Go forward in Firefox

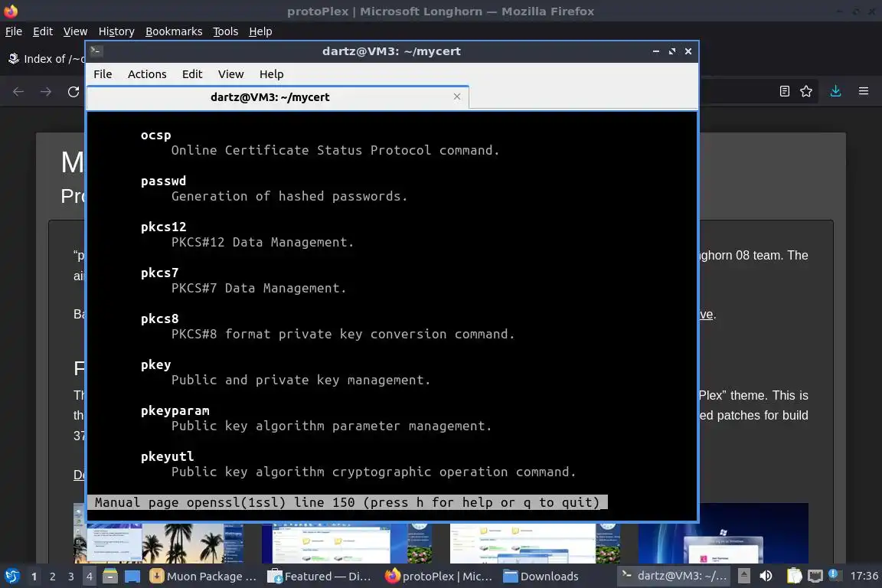point(46,92)
